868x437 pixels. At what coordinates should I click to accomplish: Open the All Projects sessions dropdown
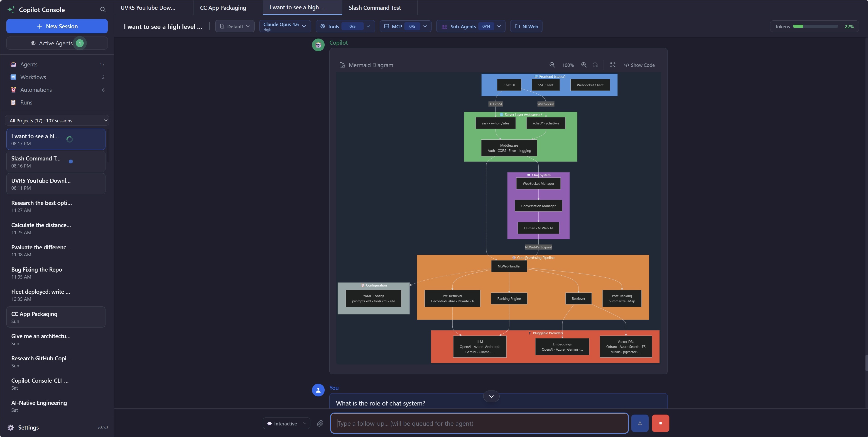point(57,120)
